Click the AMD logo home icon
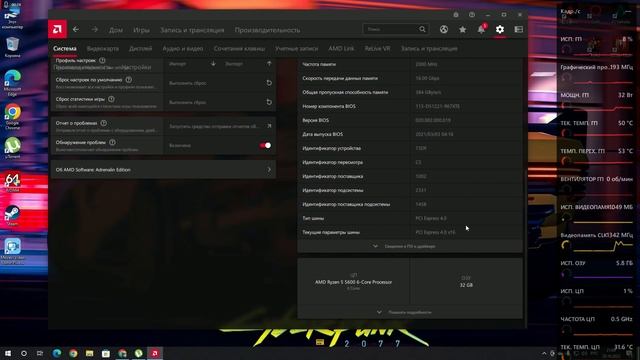The width and height of the screenshot is (640, 360). point(57,29)
